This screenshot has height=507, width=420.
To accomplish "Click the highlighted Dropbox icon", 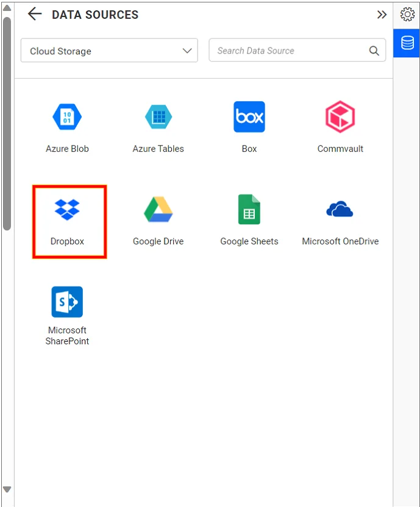I will click(67, 210).
